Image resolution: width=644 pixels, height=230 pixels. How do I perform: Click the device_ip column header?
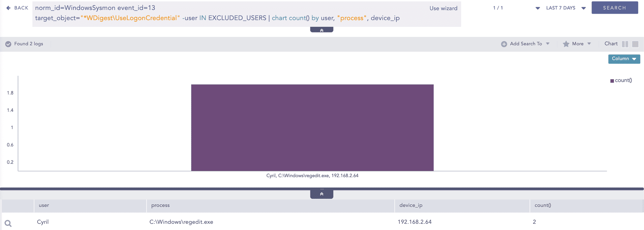click(x=411, y=206)
